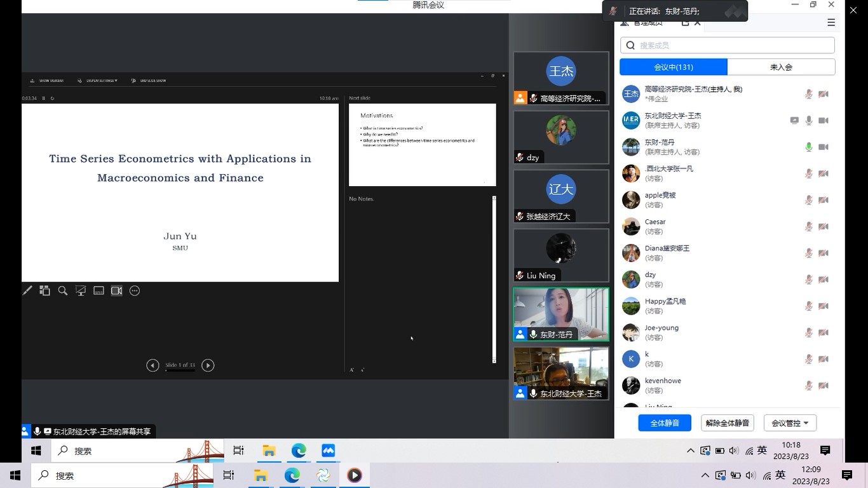
Task: Click the Tencent Meeting icon in inner taskbar
Action: pos(329,451)
